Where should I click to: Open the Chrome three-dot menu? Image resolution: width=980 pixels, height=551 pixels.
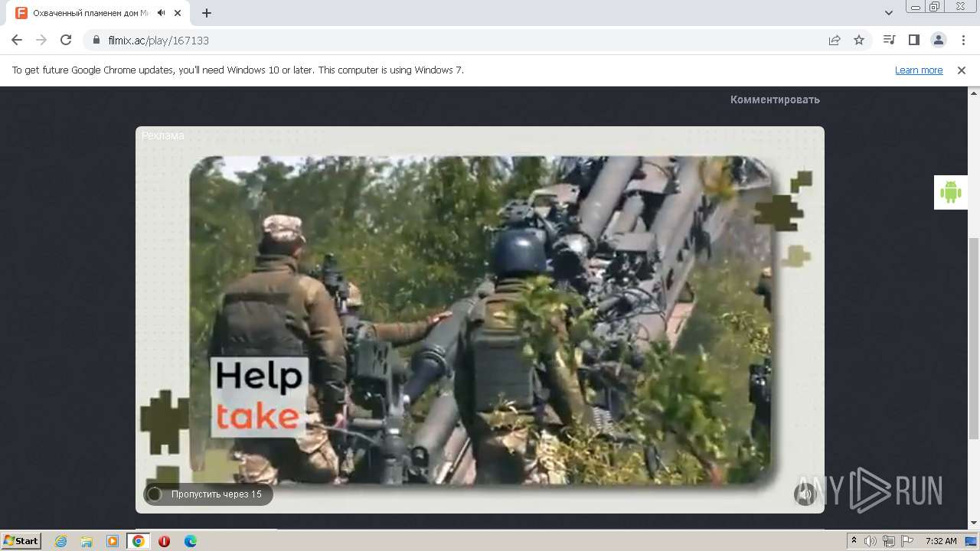[962, 40]
